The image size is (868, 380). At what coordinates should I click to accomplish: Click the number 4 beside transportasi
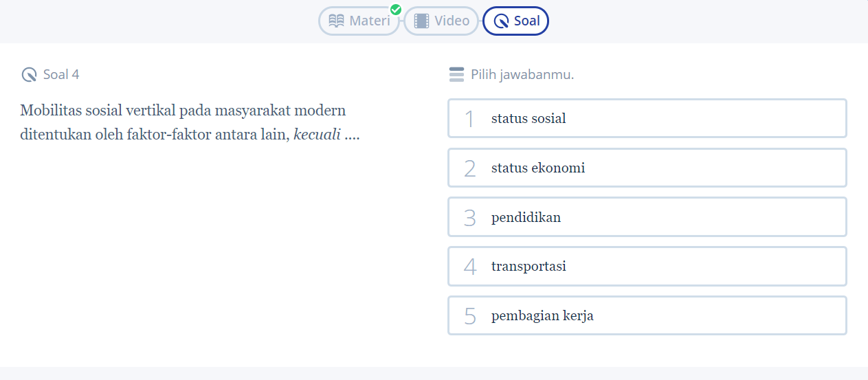pos(470,267)
